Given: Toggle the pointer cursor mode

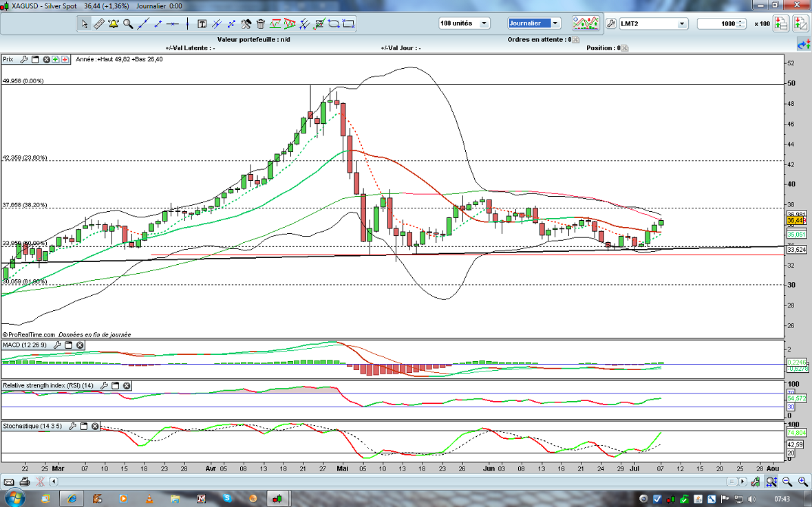Looking at the screenshot, I should click(x=84, y=24).
